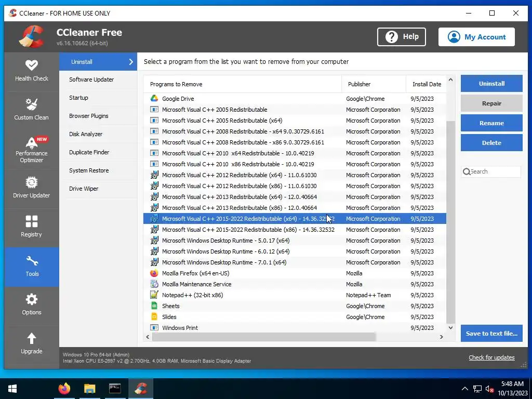Screen dimensions: 532x399
Task: Select Microsoft Visual C++ 2012 Redistributable (x86) row
Action: tap(295, 186)
